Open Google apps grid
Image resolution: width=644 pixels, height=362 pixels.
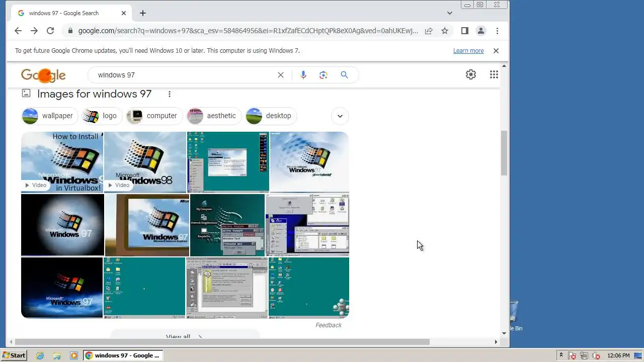494,74
